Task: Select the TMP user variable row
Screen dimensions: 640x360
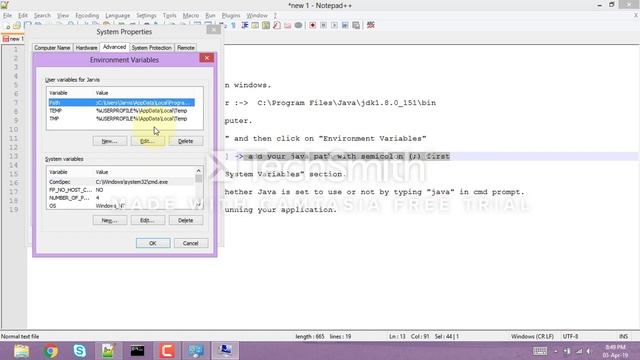Action: (121, 119)
